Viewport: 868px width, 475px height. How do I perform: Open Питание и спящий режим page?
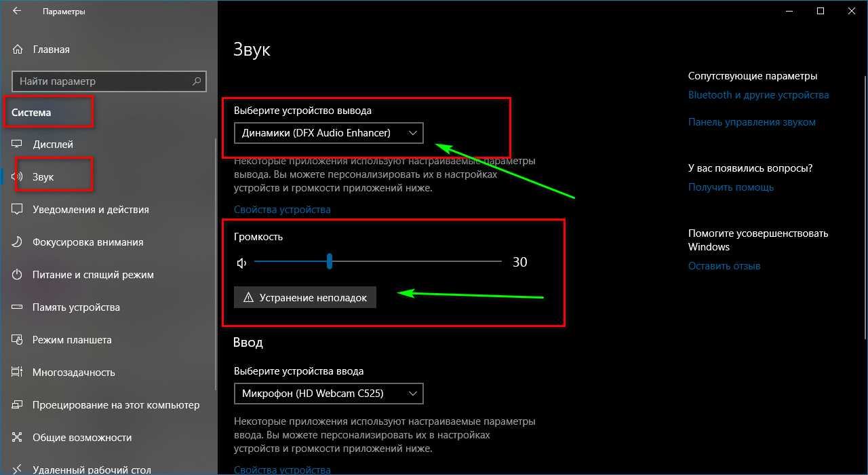coord(93,275)
